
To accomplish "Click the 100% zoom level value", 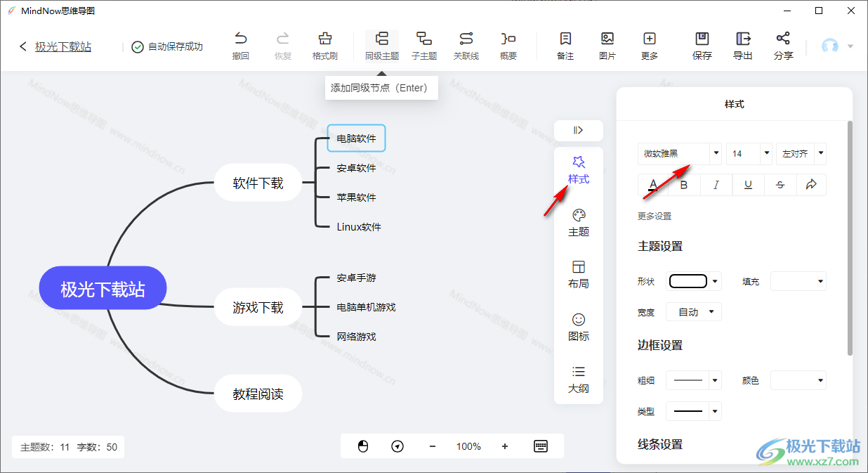I will click(468, 446).
